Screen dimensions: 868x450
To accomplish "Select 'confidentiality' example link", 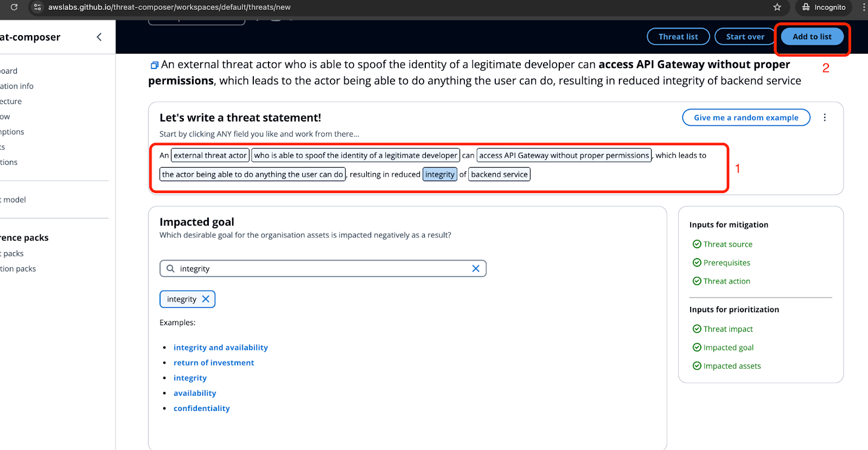I will [x=202, y=408].
